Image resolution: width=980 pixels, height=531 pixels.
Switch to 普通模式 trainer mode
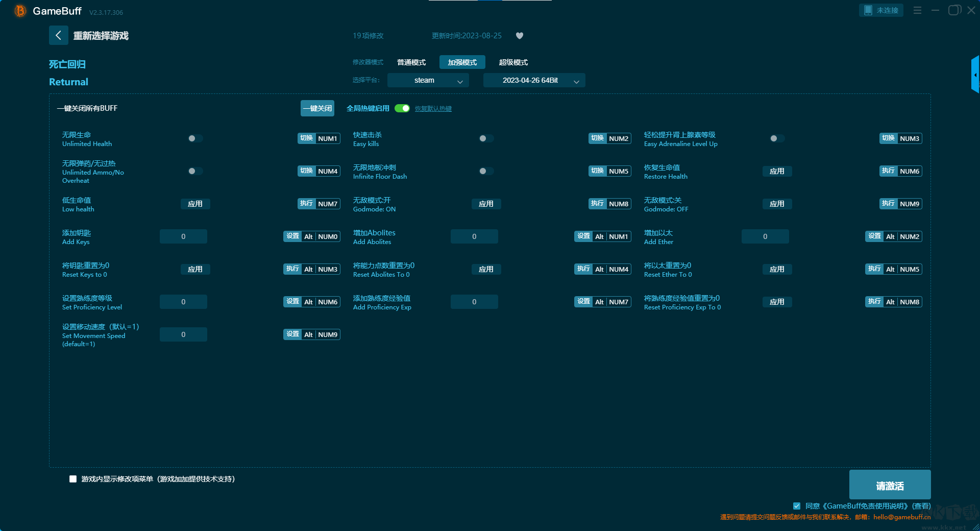click(411, 62)
